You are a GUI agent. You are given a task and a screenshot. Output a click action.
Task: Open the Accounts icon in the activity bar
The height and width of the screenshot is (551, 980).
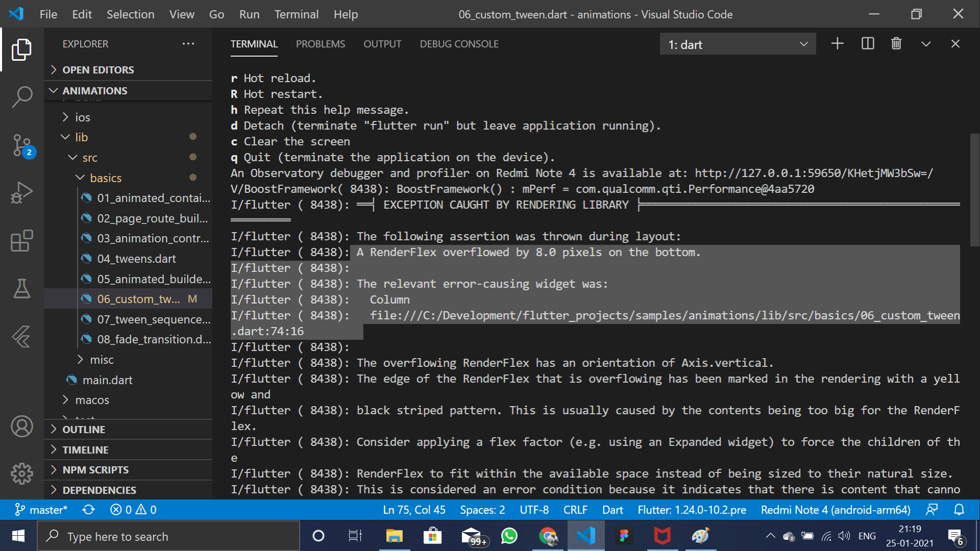pos(22,426)
